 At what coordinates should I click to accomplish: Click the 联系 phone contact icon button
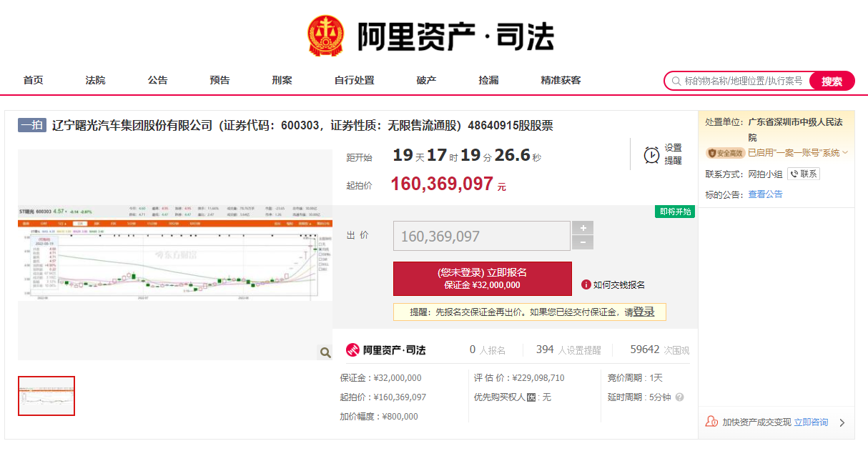pos(803,174)
